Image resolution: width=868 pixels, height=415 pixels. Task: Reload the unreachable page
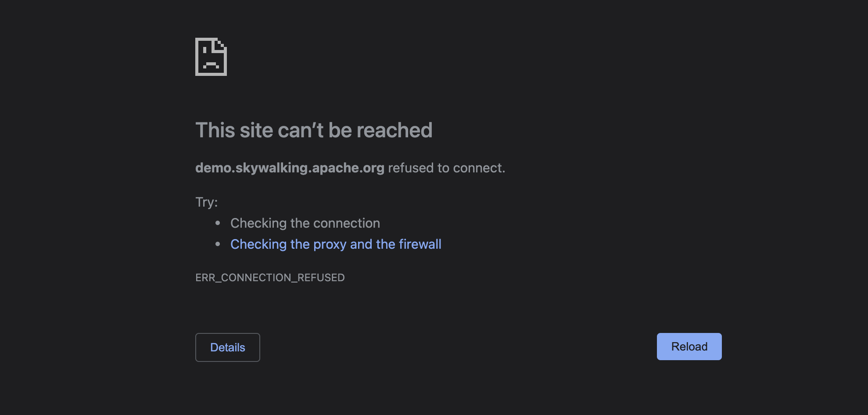pyautogui.click(x=689, y=347)
